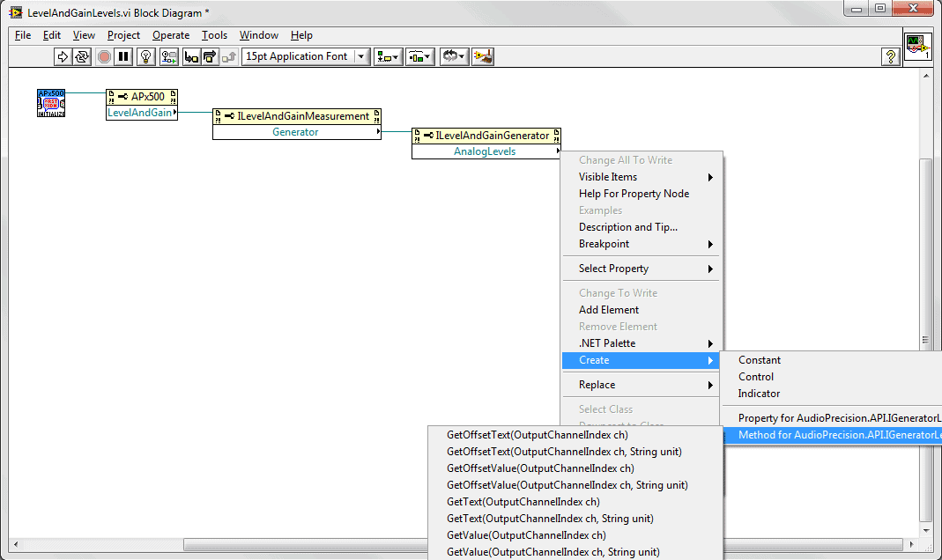Click the Run Continuously button
This screenshot has width=942, height=560.
click(x=82, y=56)
